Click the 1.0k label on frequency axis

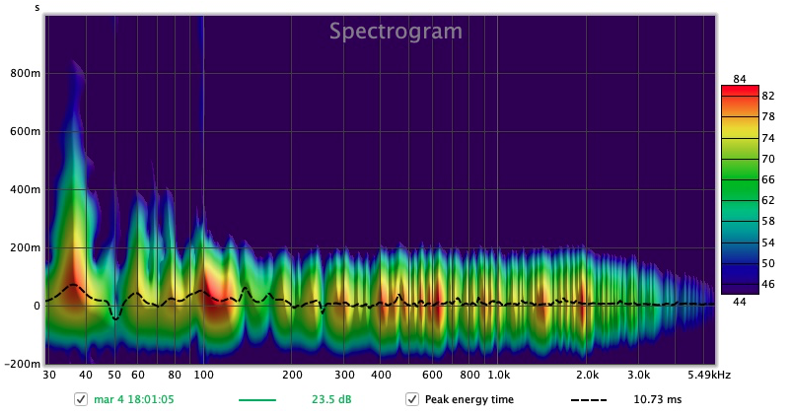[x=498, y=375]
